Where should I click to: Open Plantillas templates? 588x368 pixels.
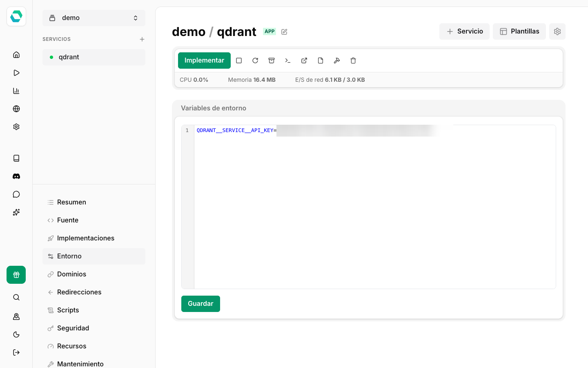519,31
